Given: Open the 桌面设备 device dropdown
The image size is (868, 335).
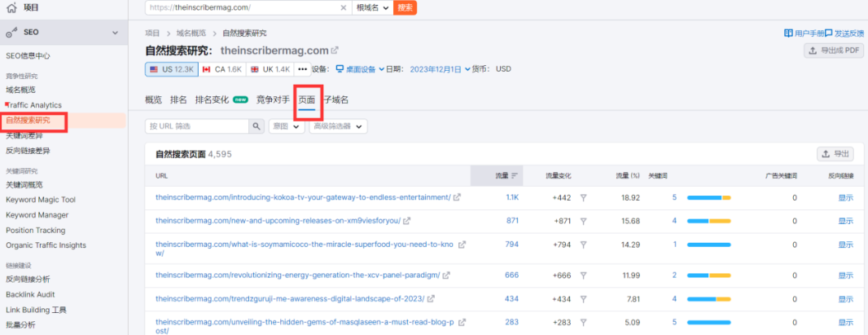Looking at the screenshot, I should point(361,69).
